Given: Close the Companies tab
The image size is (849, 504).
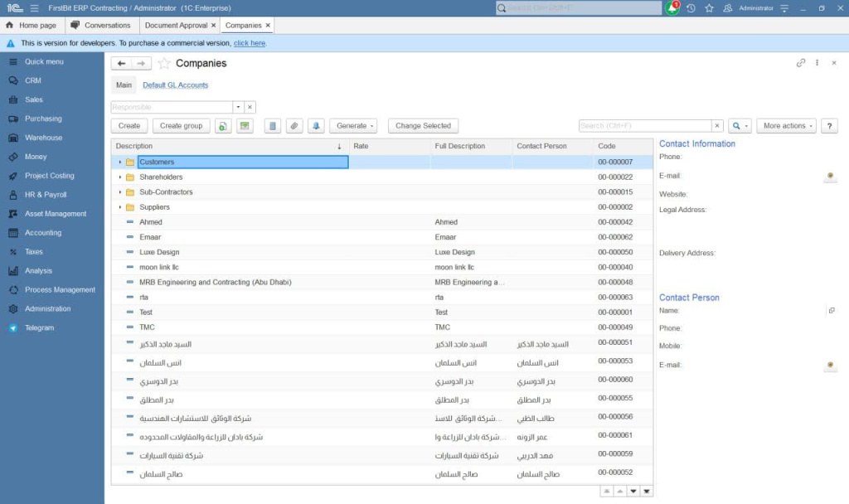Looking at the screenshot, I should point(268,26).
